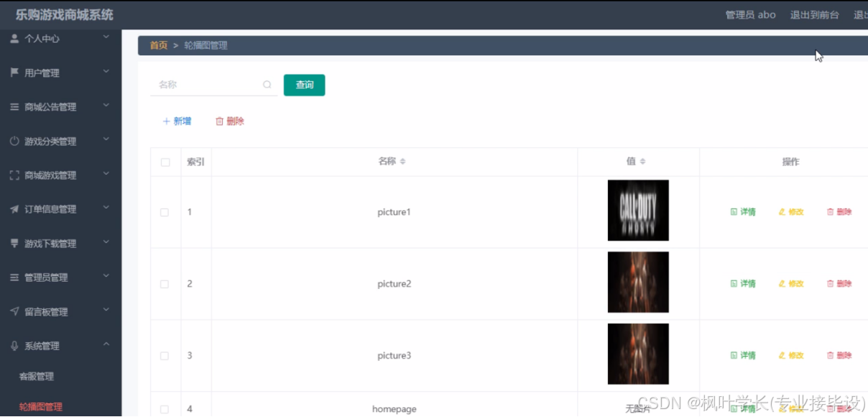Screen dimensions: 868x417
Task: Click 修改 pencil icon for picture3 row
Action: (782, 356)
